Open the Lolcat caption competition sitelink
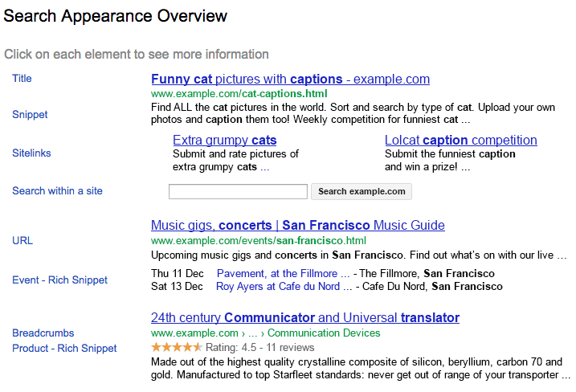 pos(460,141)
